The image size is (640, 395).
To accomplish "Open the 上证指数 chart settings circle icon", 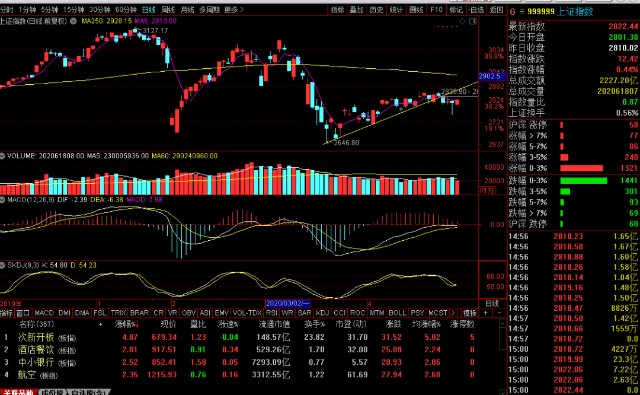I will click(x=73, y=21).
